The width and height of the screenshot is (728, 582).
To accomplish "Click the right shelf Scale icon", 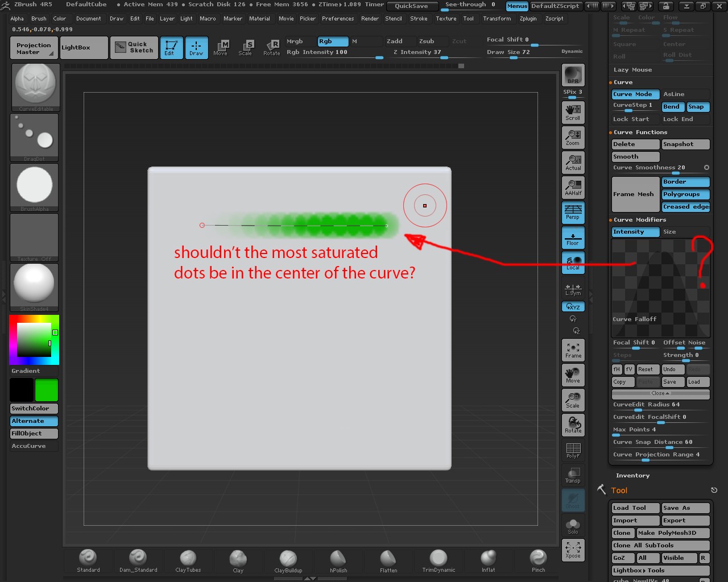I will pos(573,400).
